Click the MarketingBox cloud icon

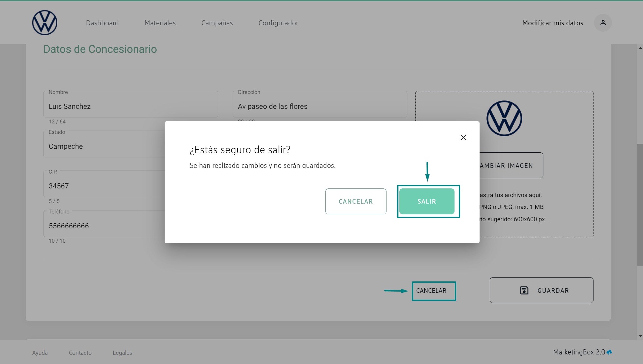point(609,352)
